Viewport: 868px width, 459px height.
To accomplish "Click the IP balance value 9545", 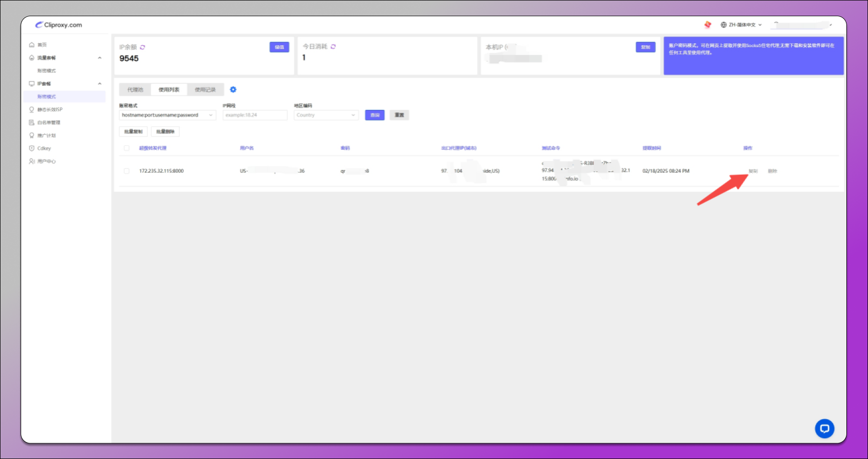I will [x=129, y=58].
